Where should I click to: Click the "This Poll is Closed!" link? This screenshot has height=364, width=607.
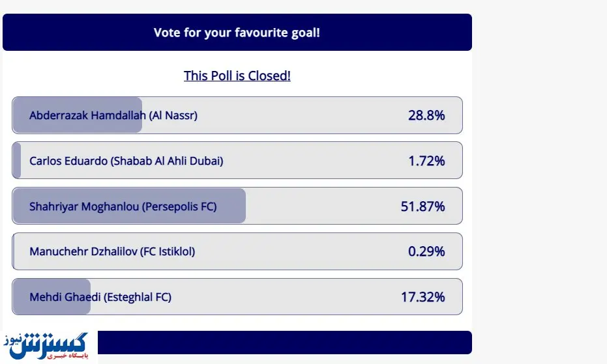coord(237,76)
